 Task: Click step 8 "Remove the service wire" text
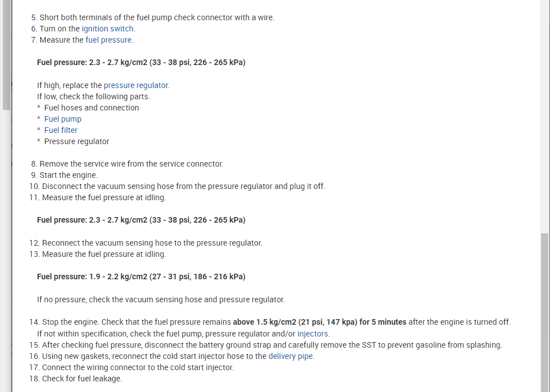pyautogui.click(x=131, y=164)
